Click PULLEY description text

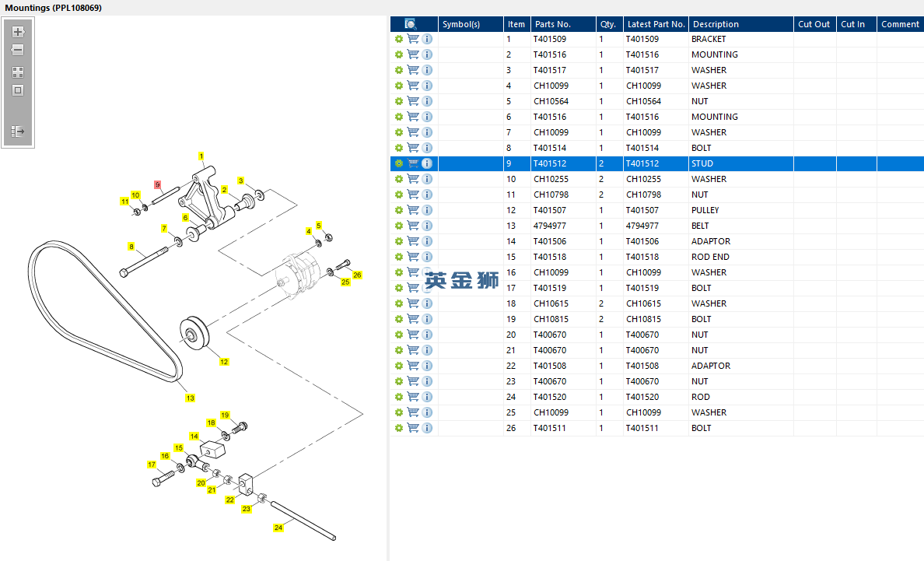705,210
